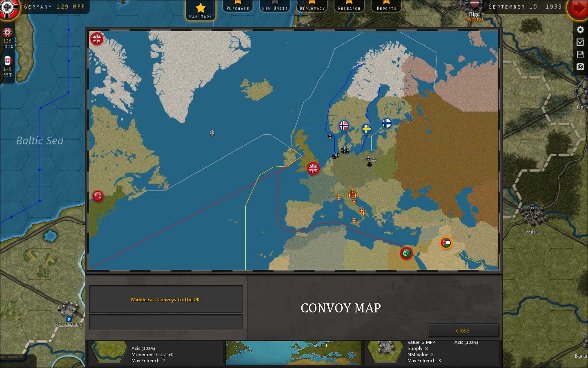Save the game with the floppy disk icon
The height and width of the screenshot is (368, 588).
coord(580,54)
